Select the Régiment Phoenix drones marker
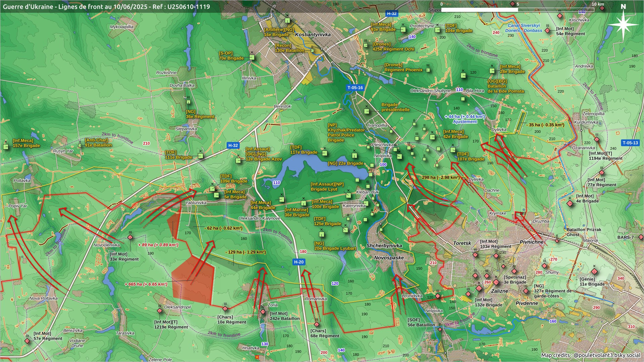 point(428,70)
